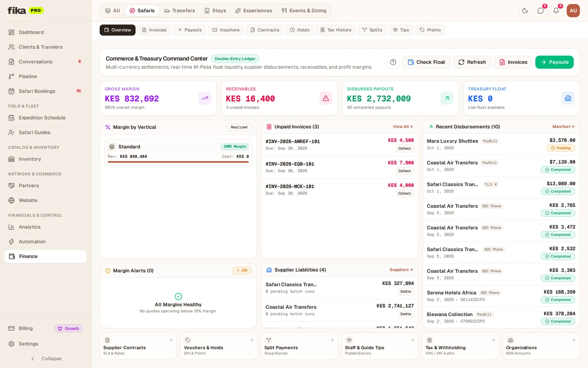Image resolution: width=588 pixels, height=368 pixels.
Task: Open Staff & Guide Tips card
Action: [x=380, y=346]
